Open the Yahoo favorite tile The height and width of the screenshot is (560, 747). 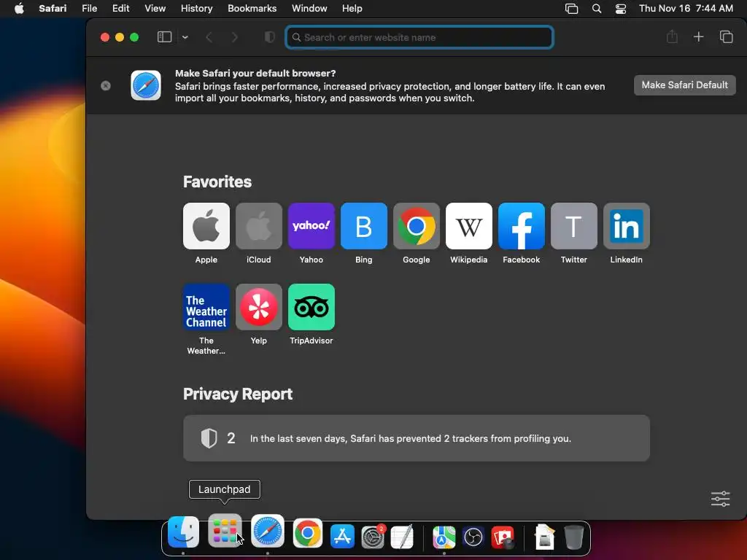point(311,226)
